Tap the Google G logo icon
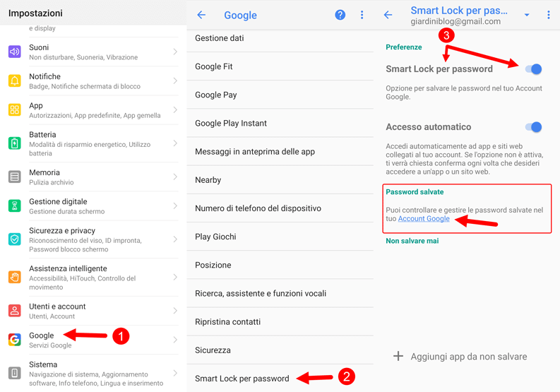The width and height of the screenshot is (560, 392). click(x=15, y=340)
